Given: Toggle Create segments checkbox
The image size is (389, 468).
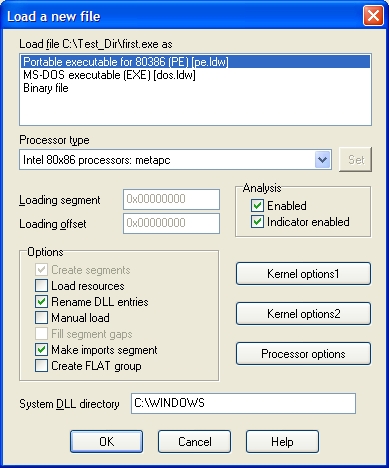Looking at the screenshot, I should [x=41, y=270].
